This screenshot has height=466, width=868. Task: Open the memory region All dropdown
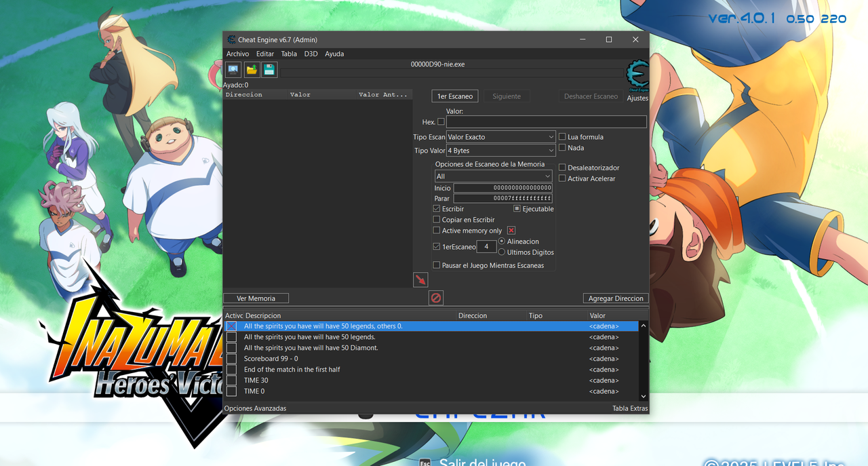[x=494, y=176]
